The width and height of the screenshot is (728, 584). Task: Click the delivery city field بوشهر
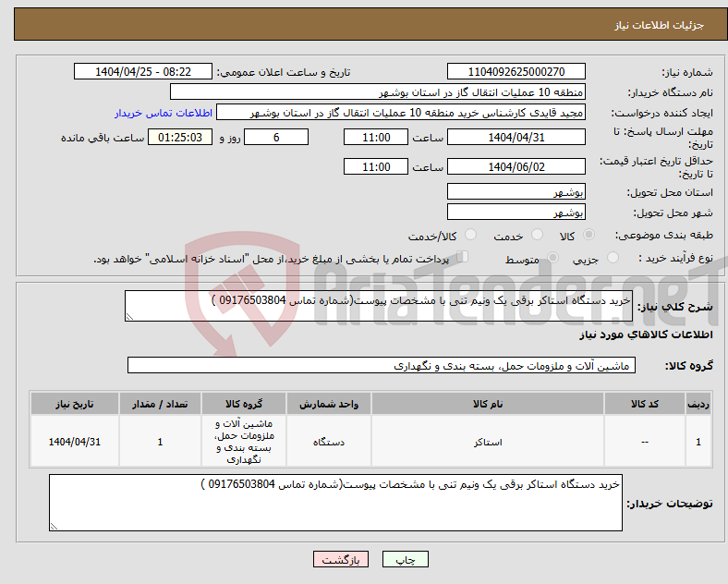pyautogui.click(x=516, y=212)
